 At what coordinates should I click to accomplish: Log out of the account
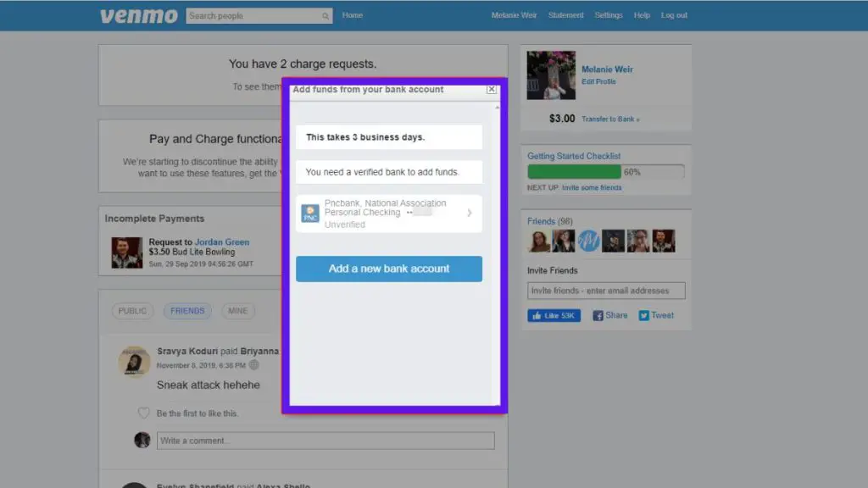click(674, 15)
